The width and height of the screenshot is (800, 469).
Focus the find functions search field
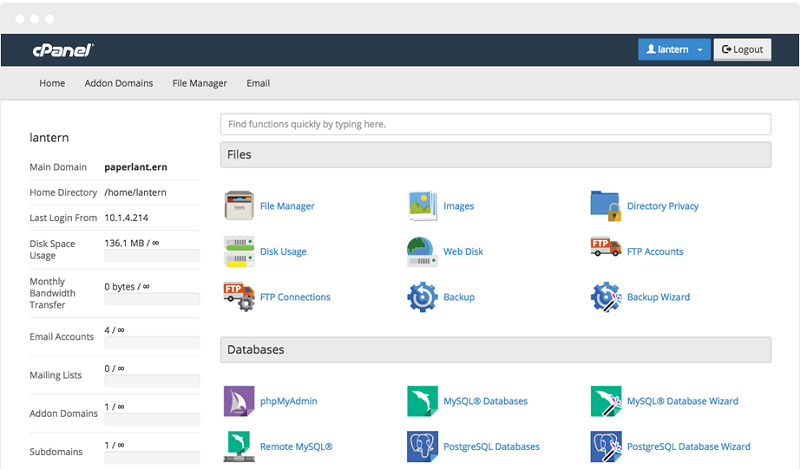click(x=495, y=124)
